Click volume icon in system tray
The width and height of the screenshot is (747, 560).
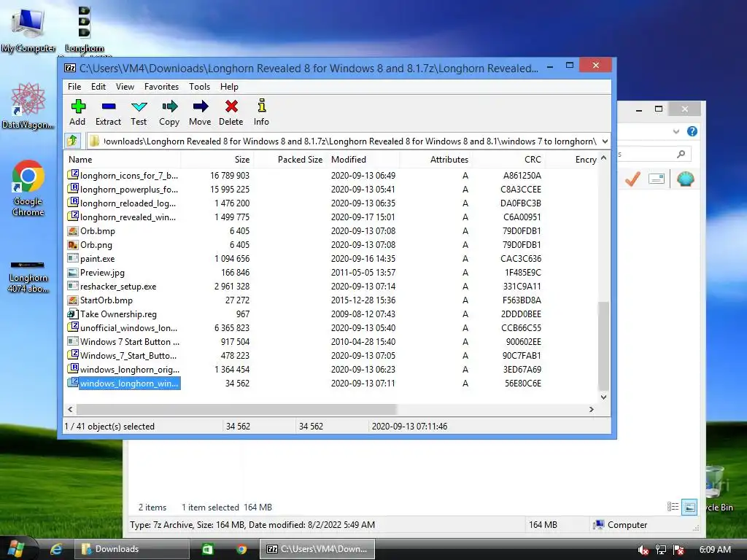[643, 550]
